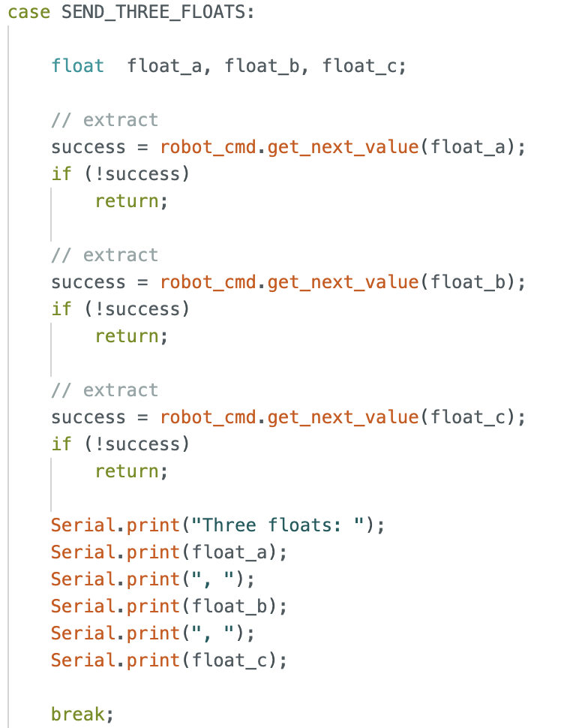This screenshot has width=567, height=728.
Task: Click the float type keyword in the declaration
Action: [77, 66]
